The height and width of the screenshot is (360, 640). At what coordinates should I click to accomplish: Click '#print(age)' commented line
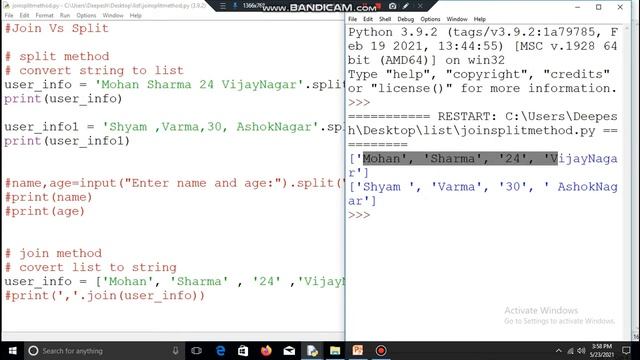[44, 211]
